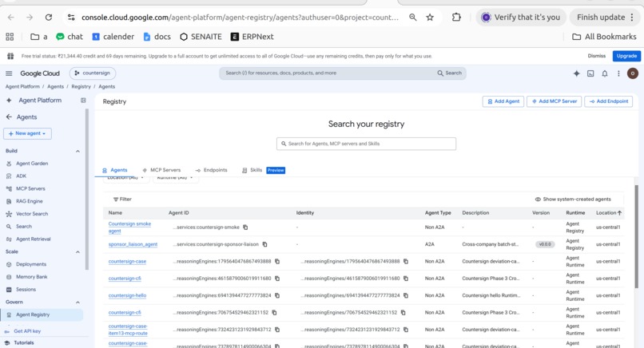
Task: Copy agent ID ending 4615879006019911680
Action: coord(276,279)
